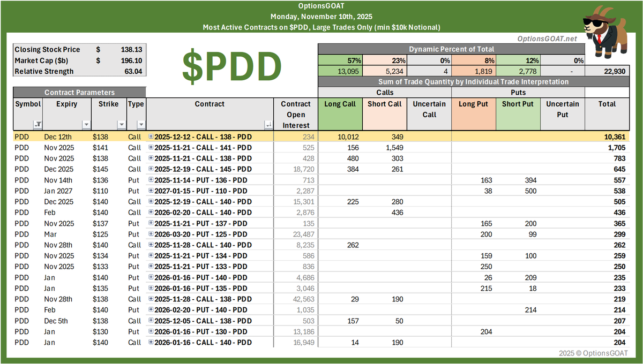643x364 pixels.
Task: Select the Contract Open Interest header
Action: pyautogui.click(x=296, y=115)
